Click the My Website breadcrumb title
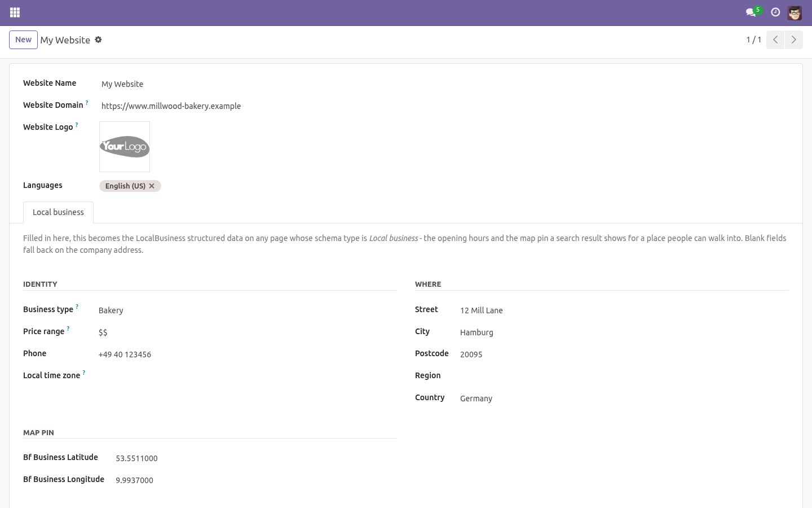 (65, 40)
